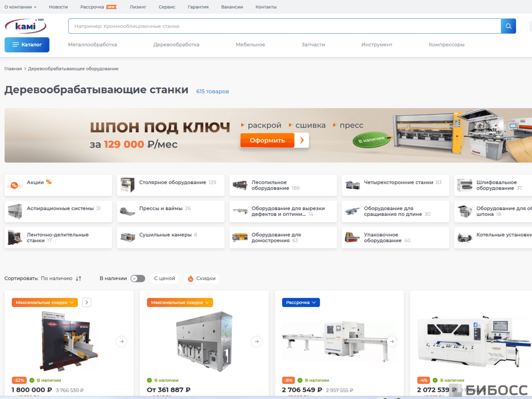Open the Новости link
This screenshot has width=532, height=399.
tap(58, 7)
